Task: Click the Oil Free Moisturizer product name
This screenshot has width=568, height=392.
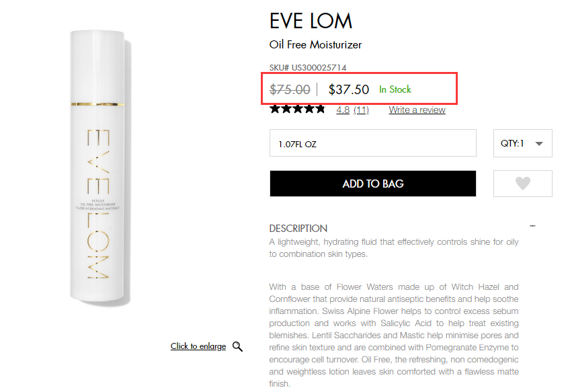Action: [x=315, y=45]
